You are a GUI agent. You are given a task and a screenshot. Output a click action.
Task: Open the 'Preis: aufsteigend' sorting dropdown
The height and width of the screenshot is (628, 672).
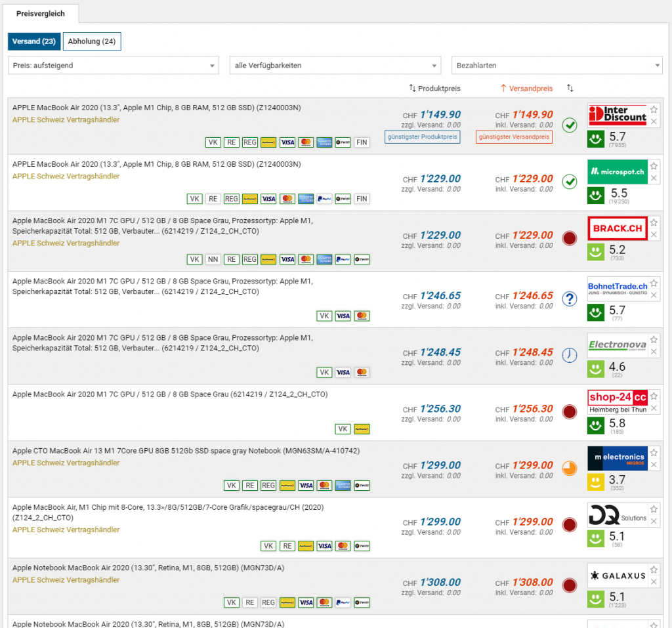click(x=114, y=66)
